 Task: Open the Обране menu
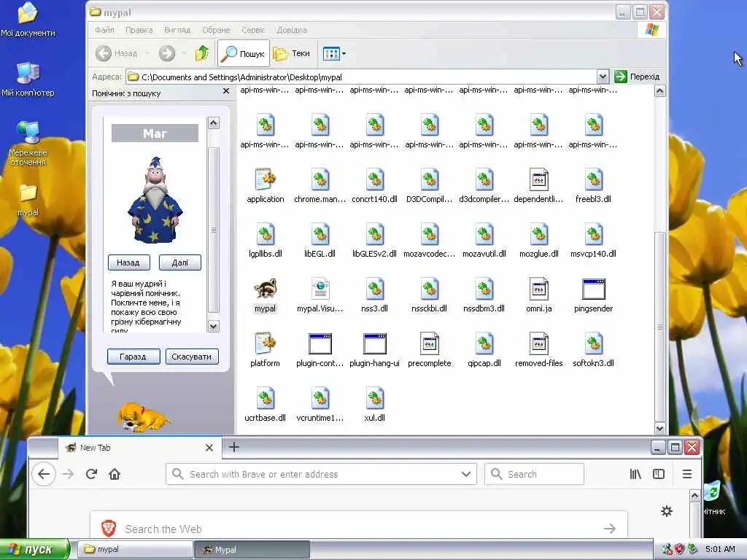coord(216,30)
